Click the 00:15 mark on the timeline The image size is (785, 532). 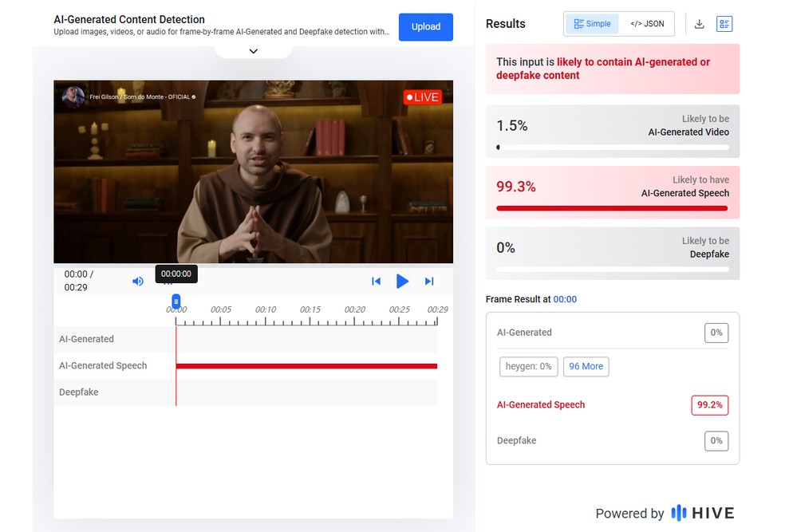tap(310, 309)
